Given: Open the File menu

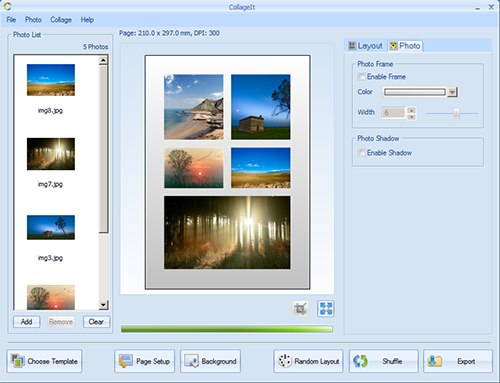Looking at the screenshot, I should [11, 20].
